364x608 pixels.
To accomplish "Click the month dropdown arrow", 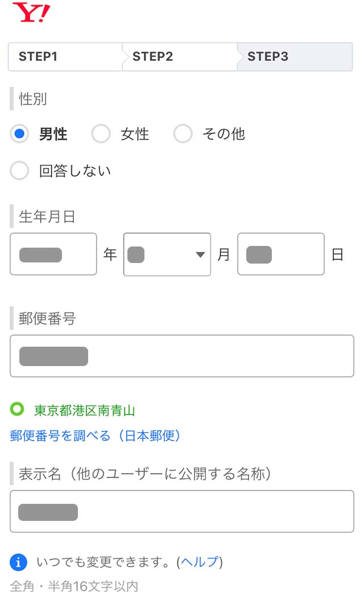I will (200, 254).
